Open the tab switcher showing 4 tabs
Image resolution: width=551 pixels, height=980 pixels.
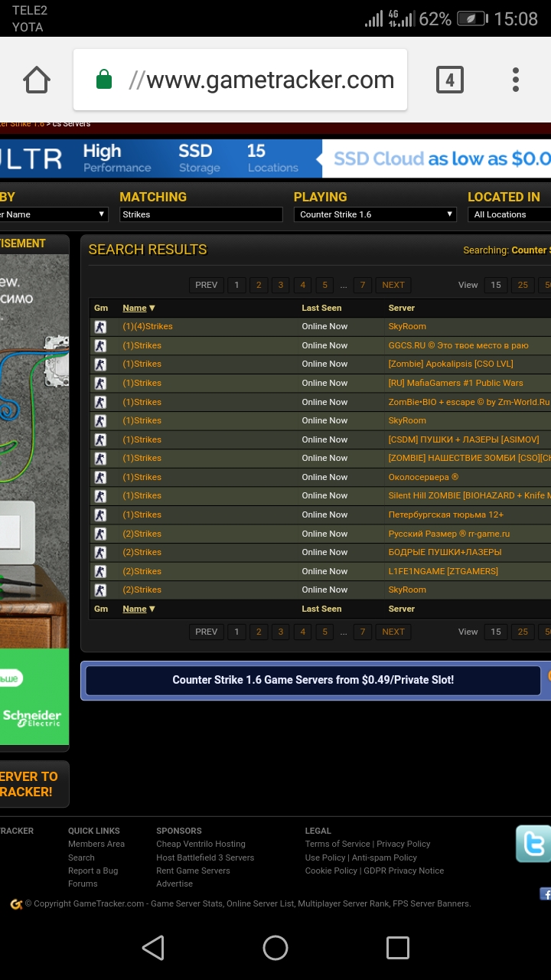450,80
